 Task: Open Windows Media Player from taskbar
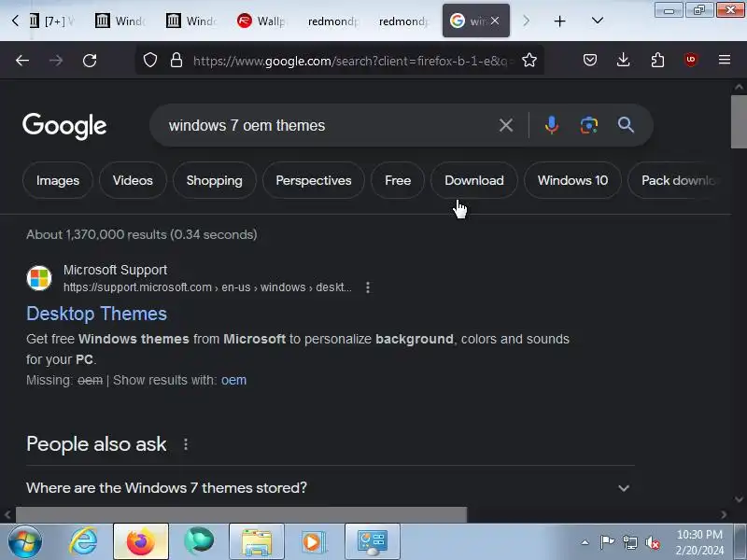(x=315, y=542)
